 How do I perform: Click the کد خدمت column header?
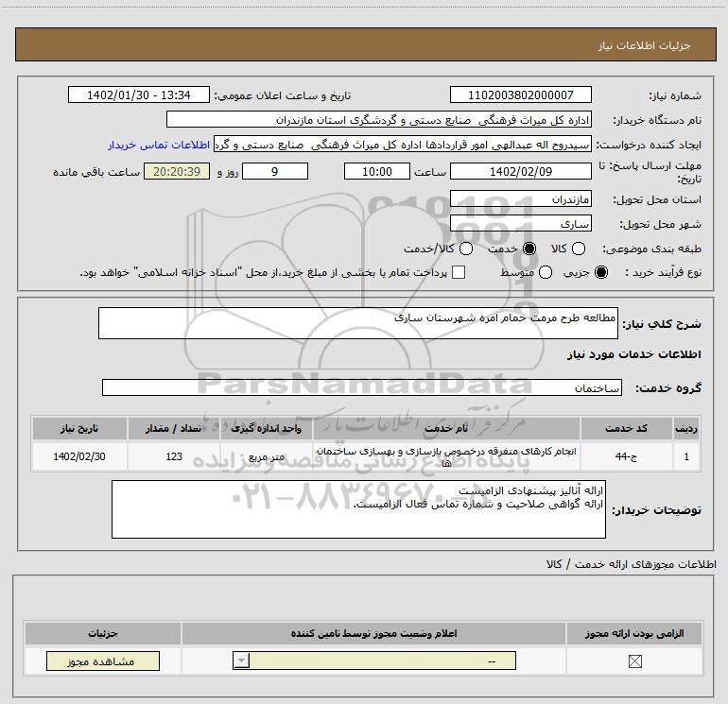[x=626, y=428]
